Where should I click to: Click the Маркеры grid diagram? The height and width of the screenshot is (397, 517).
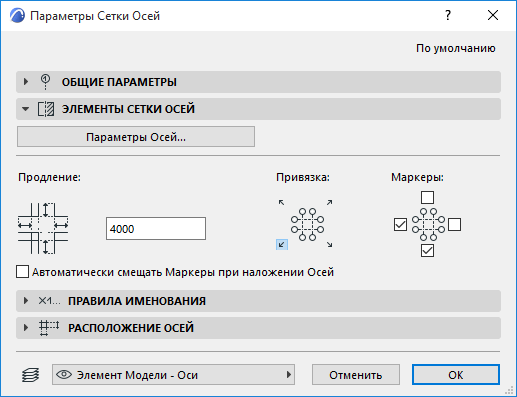coord(428,224)
